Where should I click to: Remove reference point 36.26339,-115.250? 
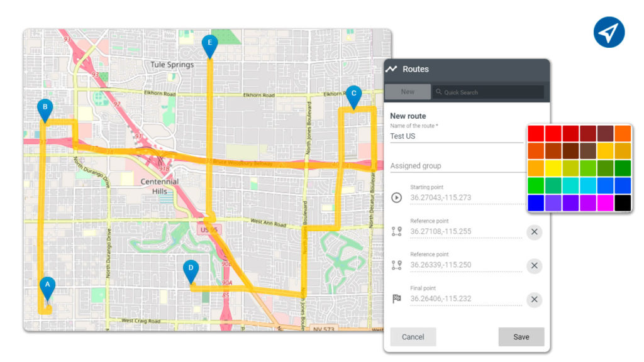coord(535,266)
